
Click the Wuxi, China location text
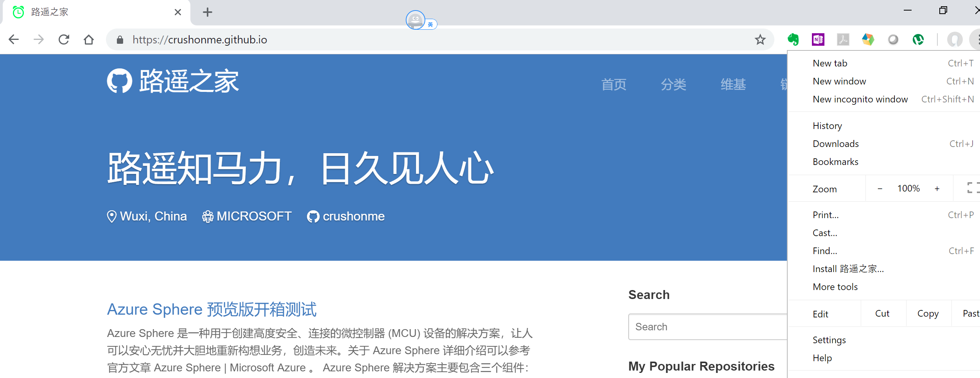point(153,216)
